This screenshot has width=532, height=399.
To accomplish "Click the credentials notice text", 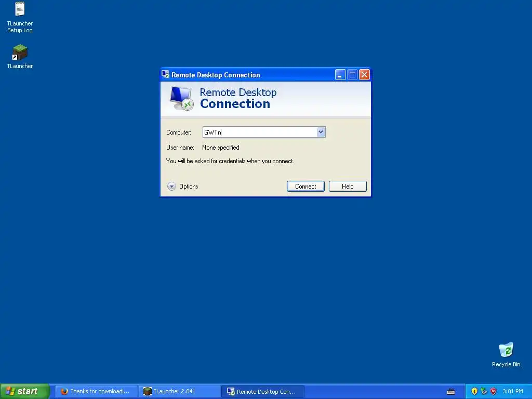I will (x=230, y=161).
